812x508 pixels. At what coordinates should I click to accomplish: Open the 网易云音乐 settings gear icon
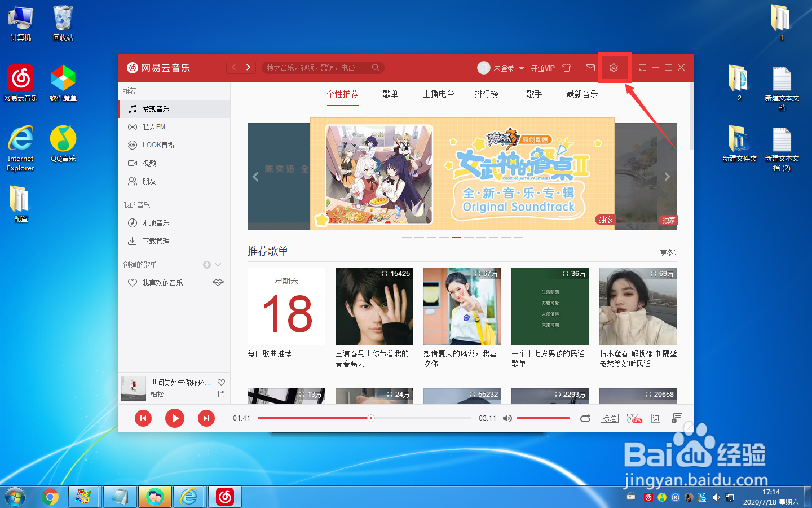tap(614, 68)
